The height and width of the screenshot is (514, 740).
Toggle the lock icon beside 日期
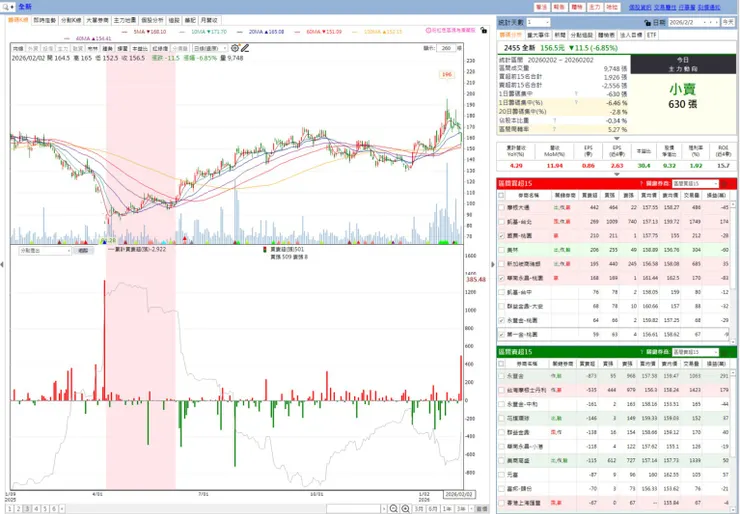pyautogui.click(x=648, y=23)
